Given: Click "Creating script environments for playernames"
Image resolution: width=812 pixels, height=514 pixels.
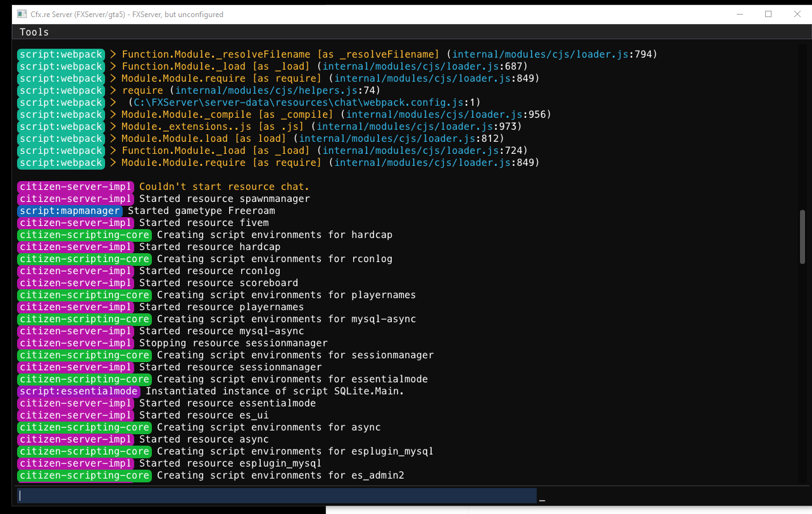Looking at the screenshot, I should coord(287,295).
